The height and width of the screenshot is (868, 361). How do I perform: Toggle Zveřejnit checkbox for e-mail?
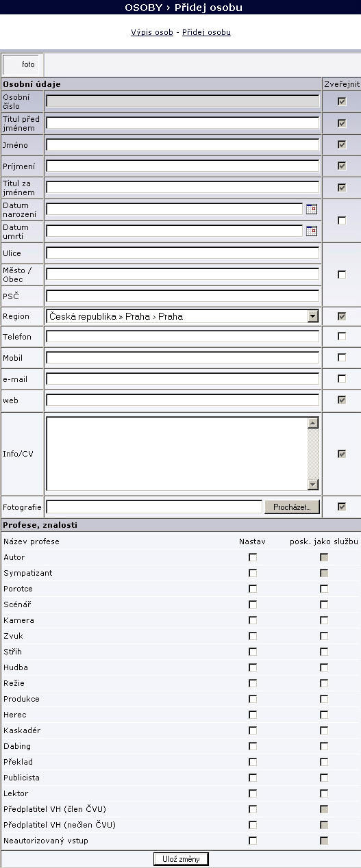point(342,379)
